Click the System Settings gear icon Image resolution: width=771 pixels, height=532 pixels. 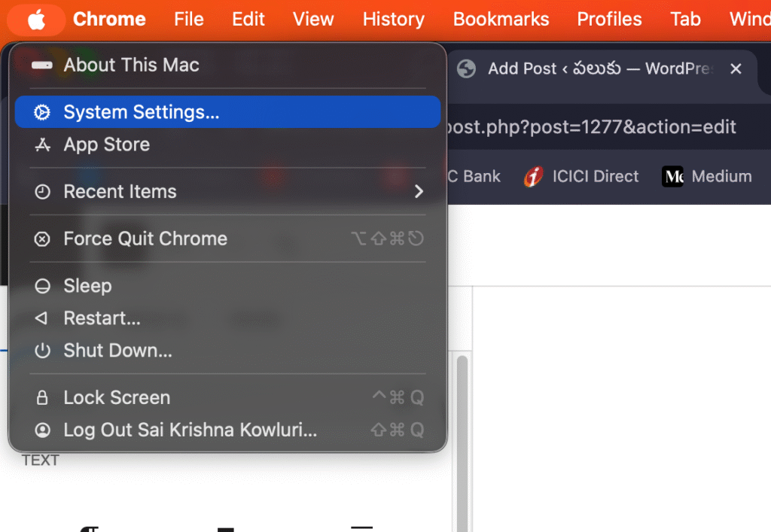[x=42, y=112]
